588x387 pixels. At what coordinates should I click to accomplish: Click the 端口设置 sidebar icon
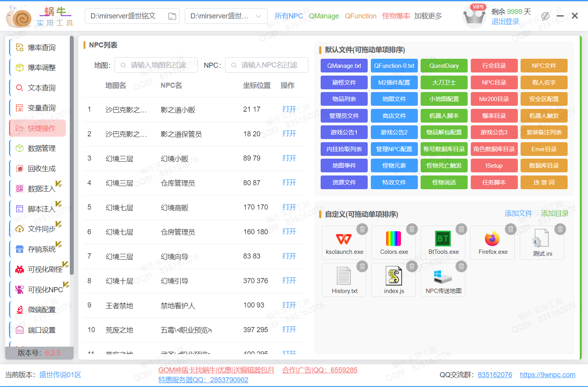20,330
